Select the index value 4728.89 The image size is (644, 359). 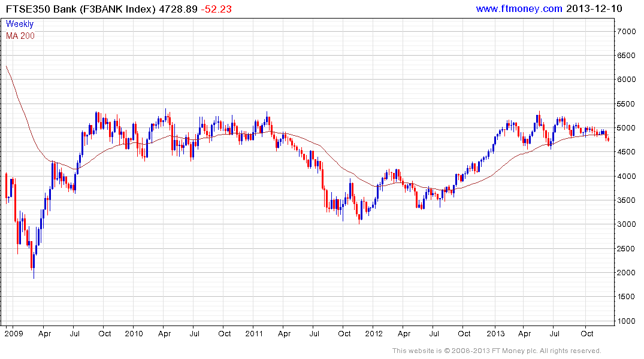click(179, 9)
